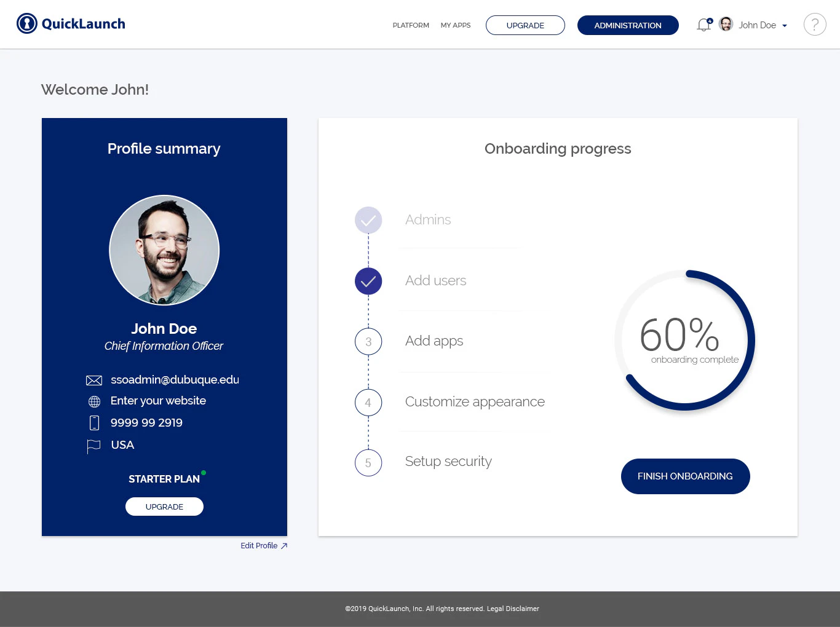
Task: Open the PLATFORM menu
Action: (x=410, y=25)
